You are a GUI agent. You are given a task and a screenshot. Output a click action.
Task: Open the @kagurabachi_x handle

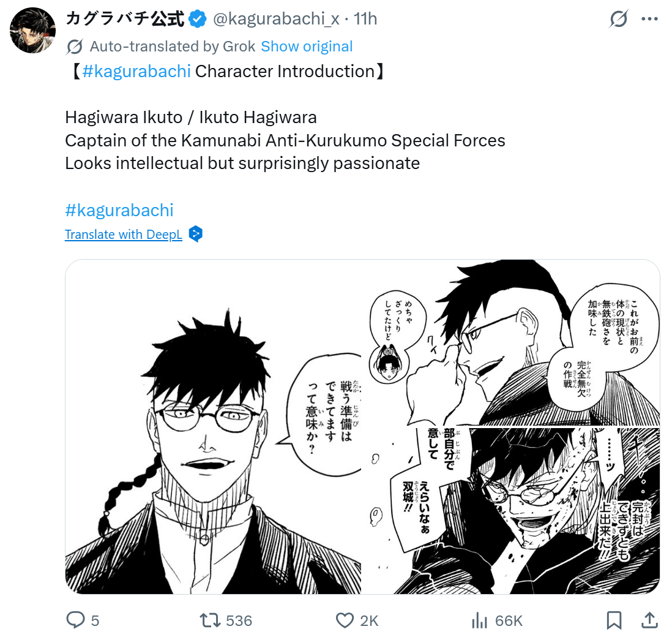[x=276, y=19]
